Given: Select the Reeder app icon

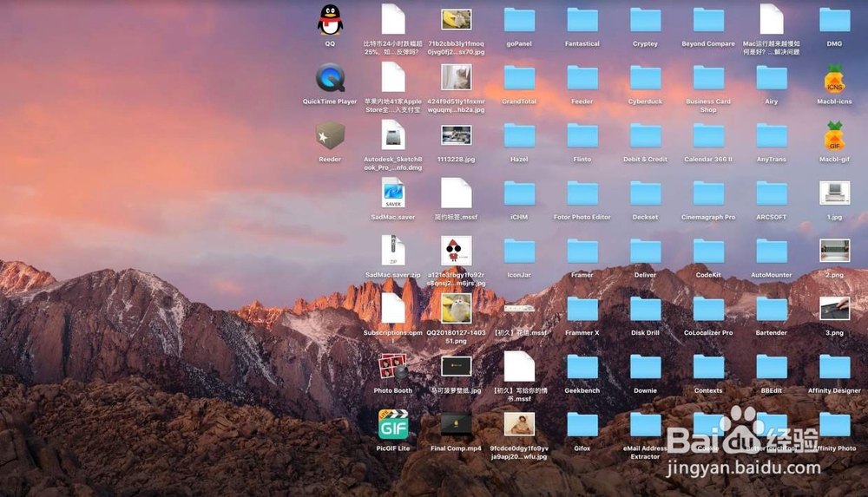Looking at the screenshot, I should [x=330, y=135].
